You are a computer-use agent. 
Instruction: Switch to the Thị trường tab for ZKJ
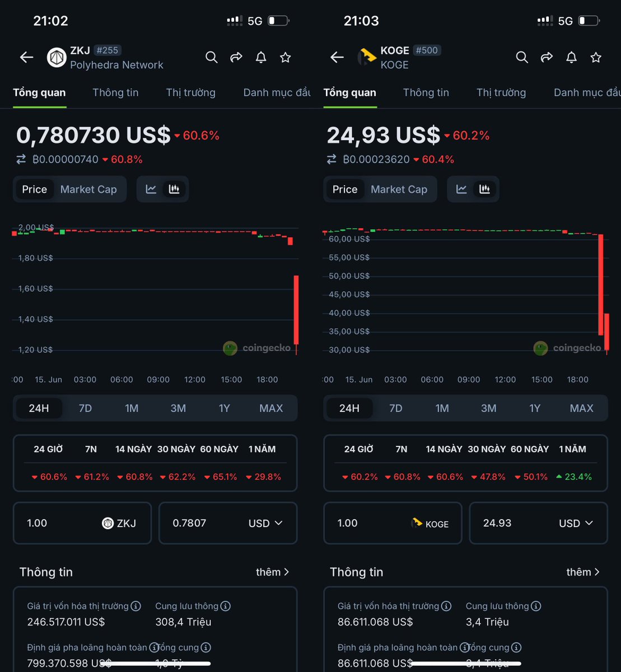point(191,92)
